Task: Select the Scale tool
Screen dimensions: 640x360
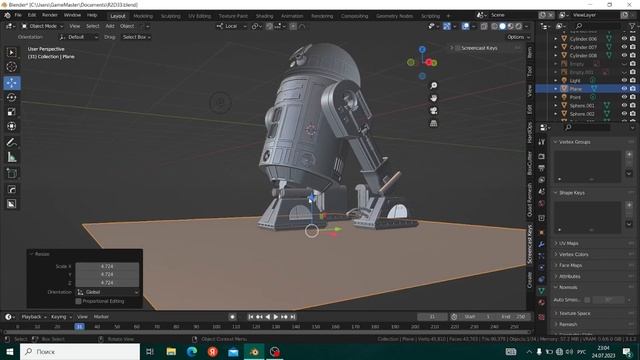Action: click(11, 111)
